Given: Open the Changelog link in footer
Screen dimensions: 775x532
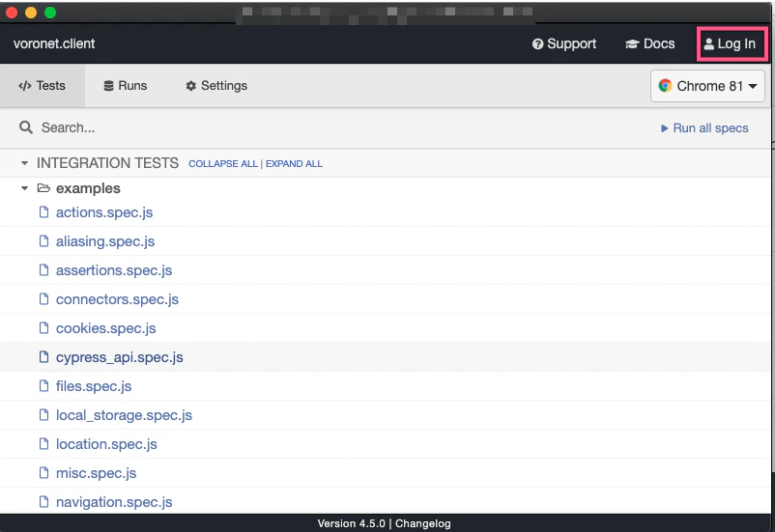Looking at the screenshot, I should tap(422, 523).
